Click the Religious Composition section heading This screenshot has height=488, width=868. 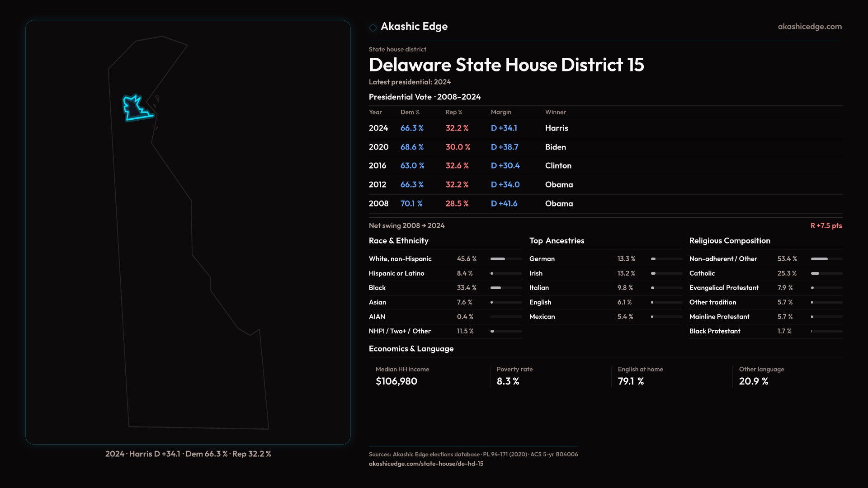coord(730,241)
